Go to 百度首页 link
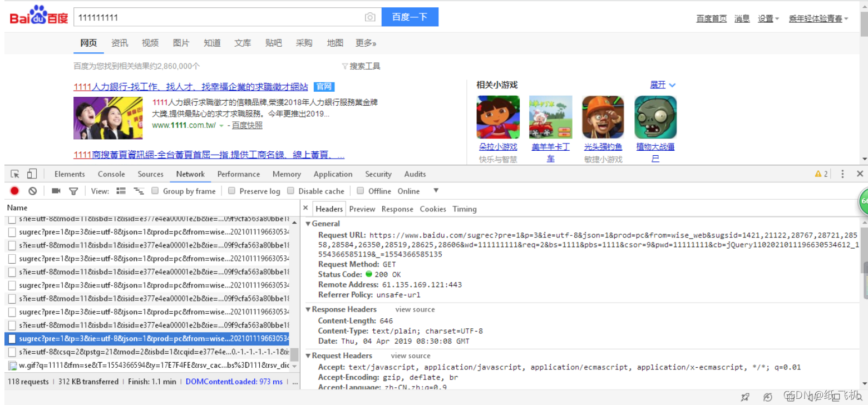The height and width of the screenshot is (405, 868). click(x=712, y=18)
